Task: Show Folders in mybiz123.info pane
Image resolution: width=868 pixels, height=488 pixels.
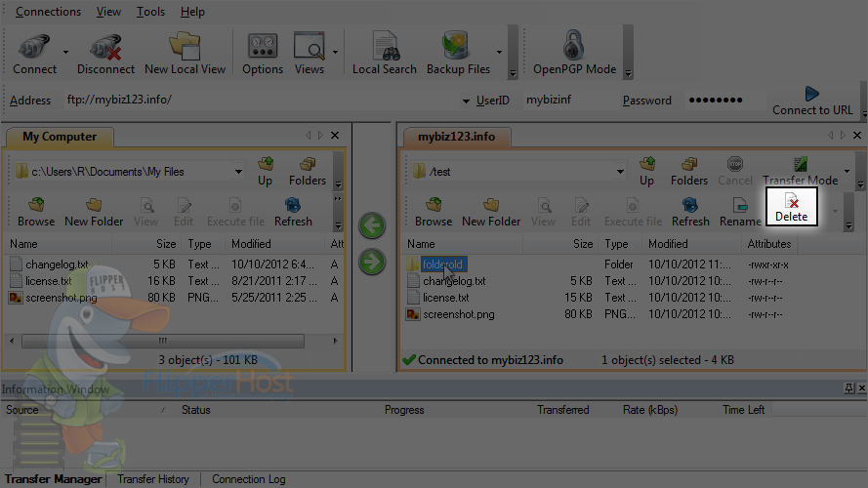Action: pos(689,172)
